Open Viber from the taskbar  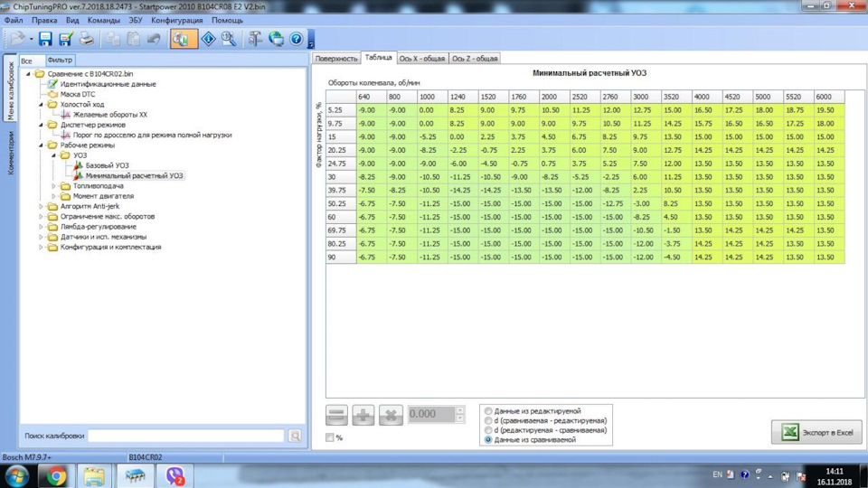(175, 476)
